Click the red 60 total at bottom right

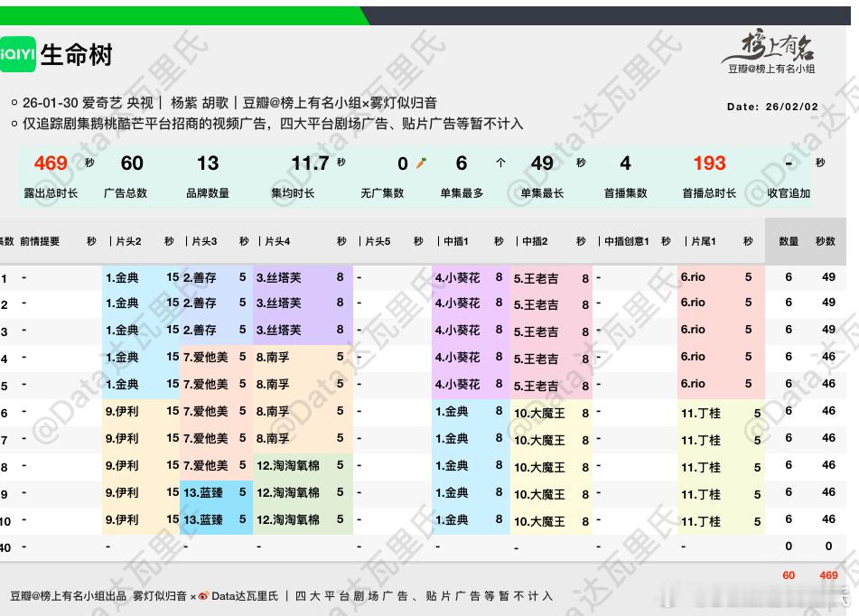tap(788, 574)
